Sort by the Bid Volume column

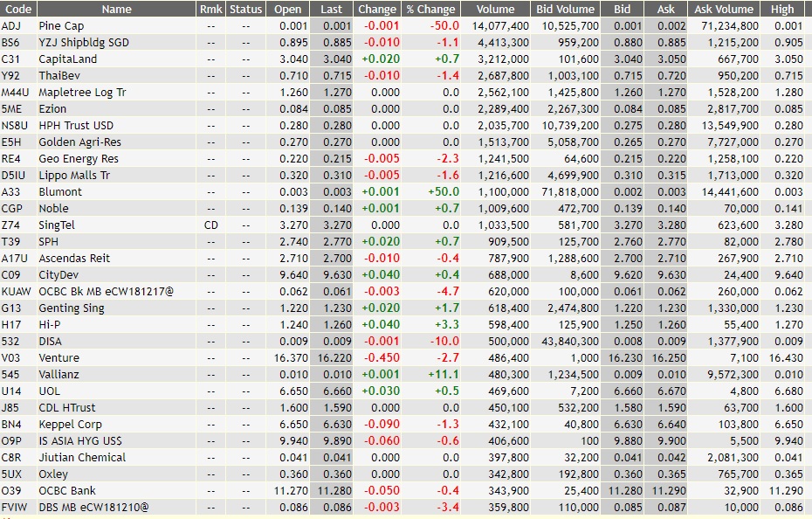[x=567, y=9]
